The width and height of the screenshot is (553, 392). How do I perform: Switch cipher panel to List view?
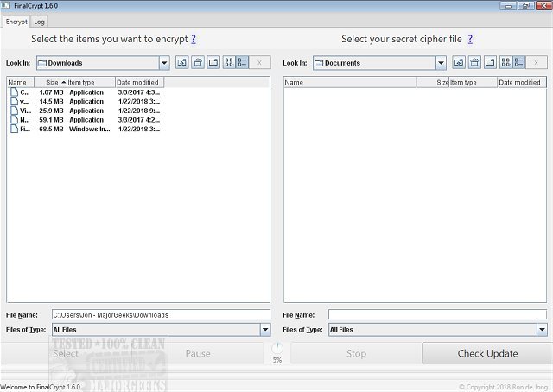(505, 63)
